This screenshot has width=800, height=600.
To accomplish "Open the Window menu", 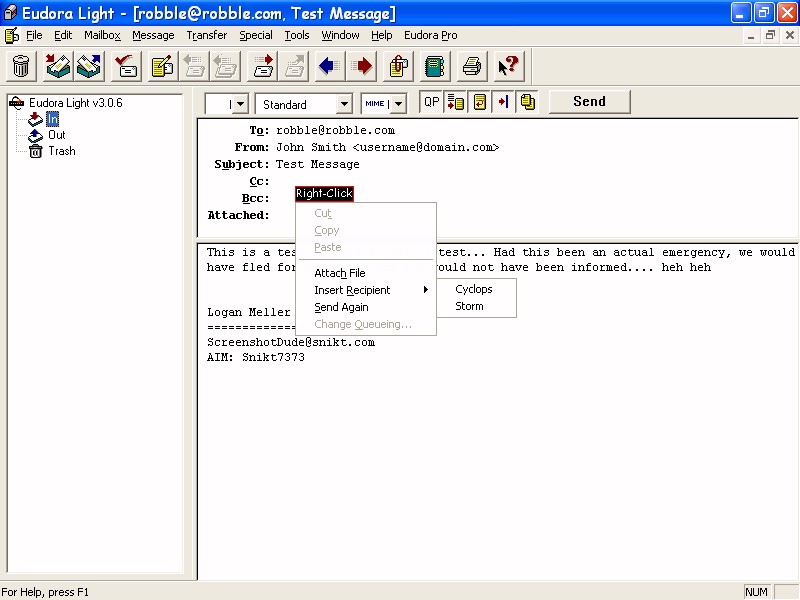I will coord(340,35).
